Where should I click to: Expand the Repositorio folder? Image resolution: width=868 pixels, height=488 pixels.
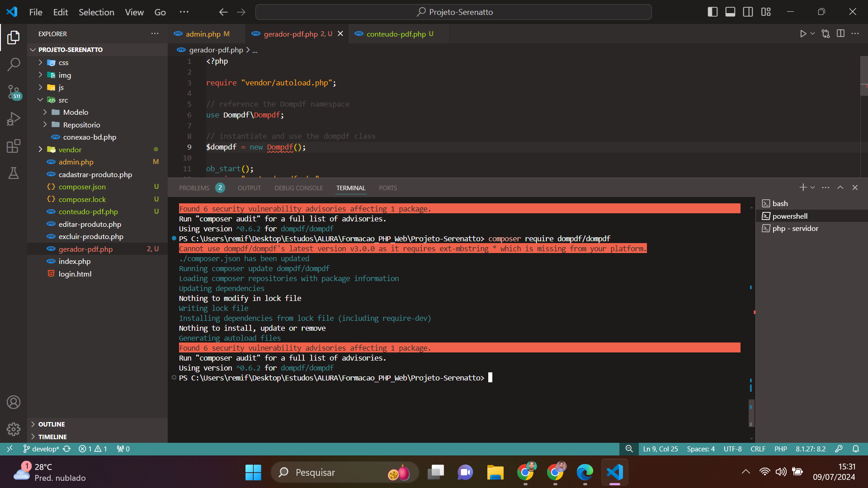click(97, 125)
